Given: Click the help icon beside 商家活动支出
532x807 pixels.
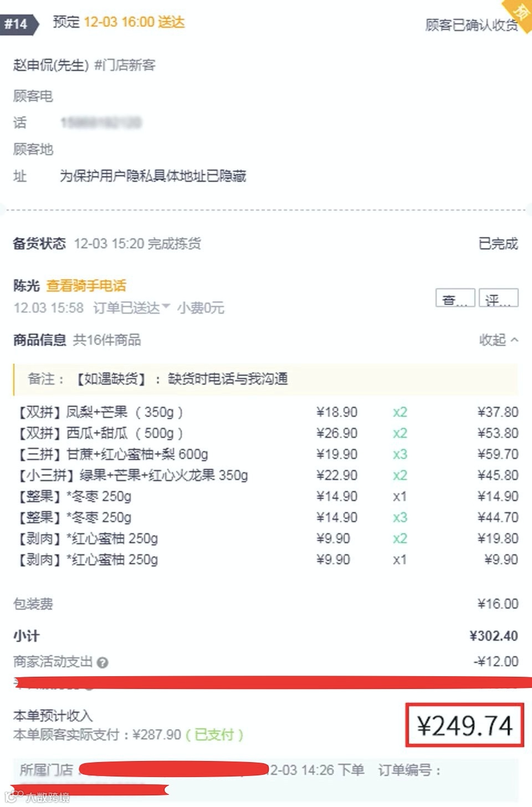Looking at the screenshot, I should point(103,662).
